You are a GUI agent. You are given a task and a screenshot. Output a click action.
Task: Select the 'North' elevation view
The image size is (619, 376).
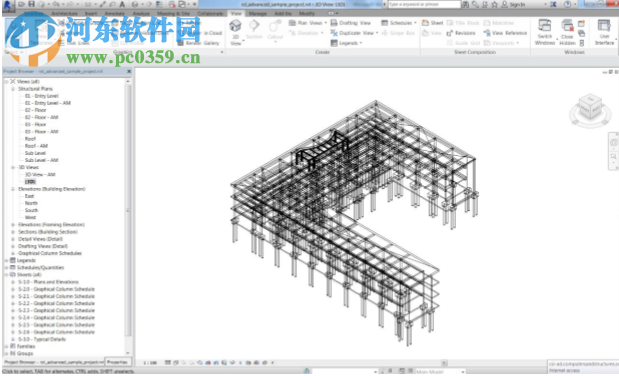(x=31, y=203)
